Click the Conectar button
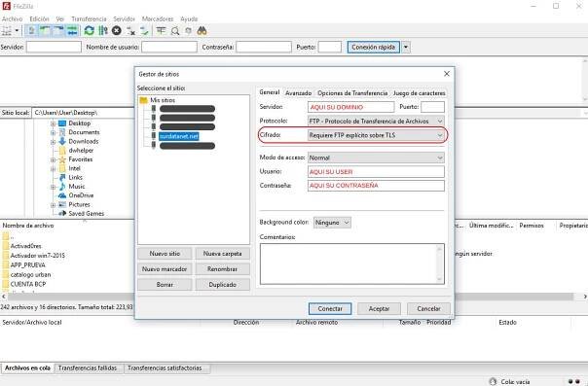This screenshot has width=588, height=386. tap(330, 309)
